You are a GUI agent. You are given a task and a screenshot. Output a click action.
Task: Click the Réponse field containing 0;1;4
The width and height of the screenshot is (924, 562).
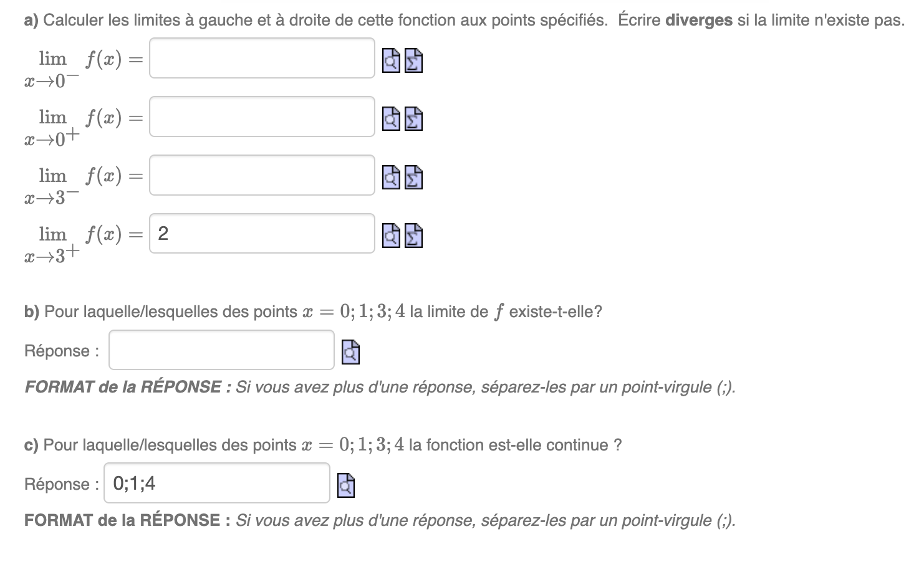point(216,483)
